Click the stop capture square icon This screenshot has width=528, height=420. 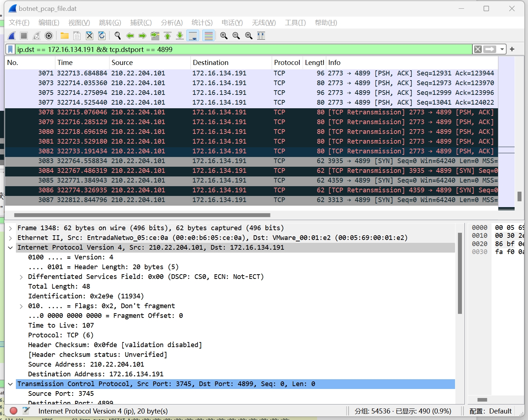click(24, 36)
